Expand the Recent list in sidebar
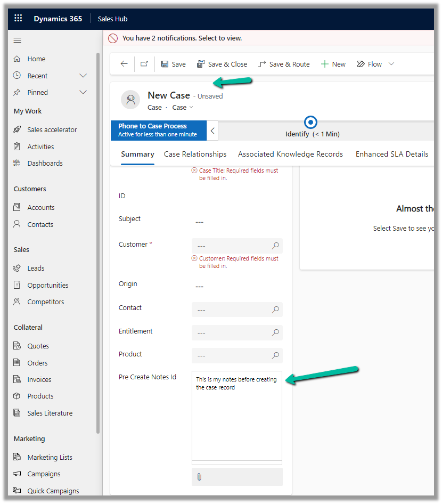Viewport: 442px width, 504px height. (83, 76)
